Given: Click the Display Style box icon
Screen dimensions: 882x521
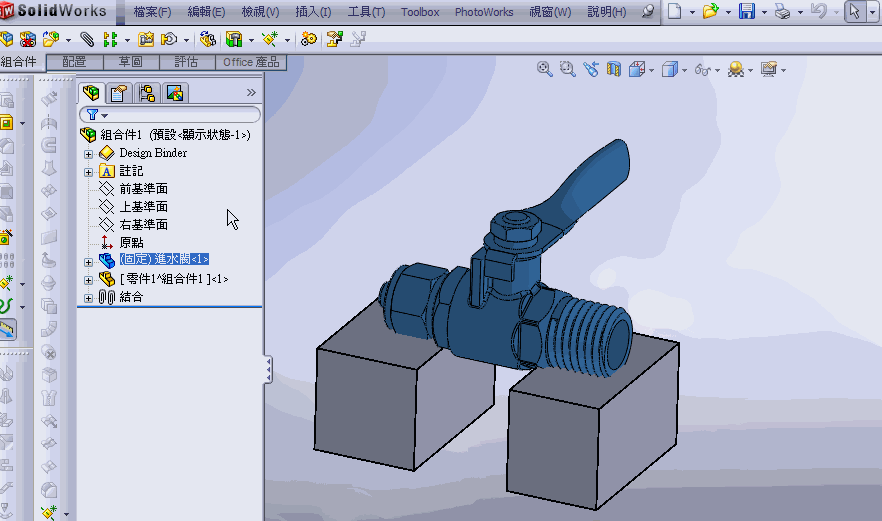Looking at the screenshot, I should (x=669, y=69).
